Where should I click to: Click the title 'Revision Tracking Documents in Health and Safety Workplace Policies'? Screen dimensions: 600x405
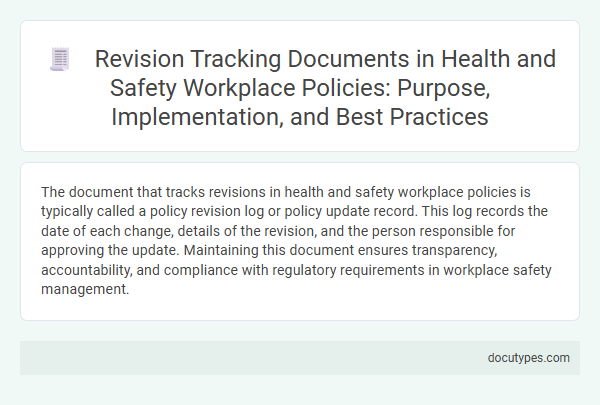point(325,88)
